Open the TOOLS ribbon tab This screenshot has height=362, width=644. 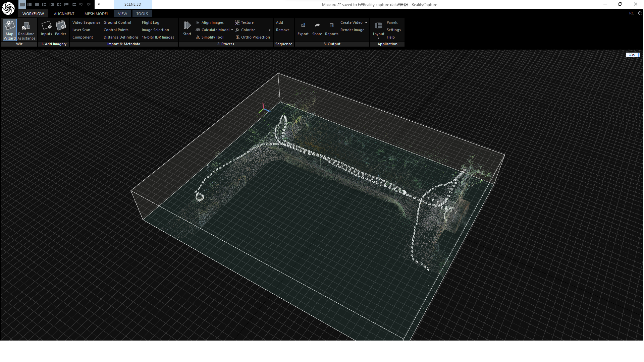tap(142, 14)
